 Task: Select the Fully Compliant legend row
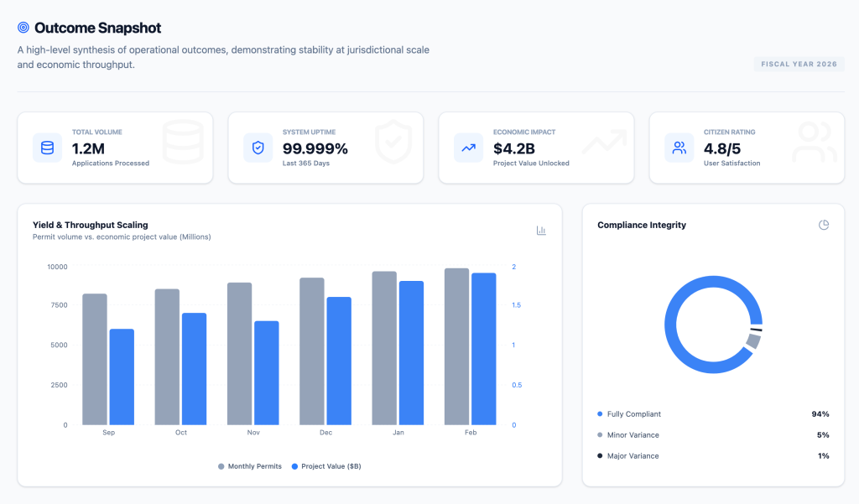click(713, 414)
